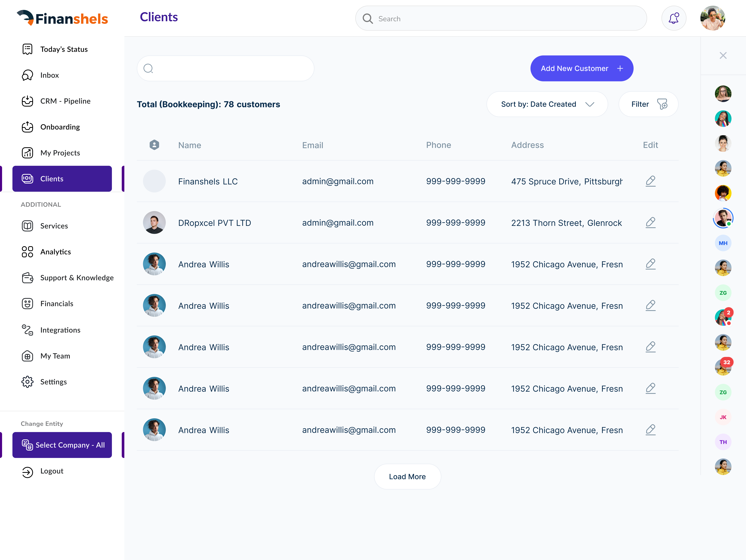746x560 pixels.
Task: Click Select Company - All button
Action: point(62,445)
